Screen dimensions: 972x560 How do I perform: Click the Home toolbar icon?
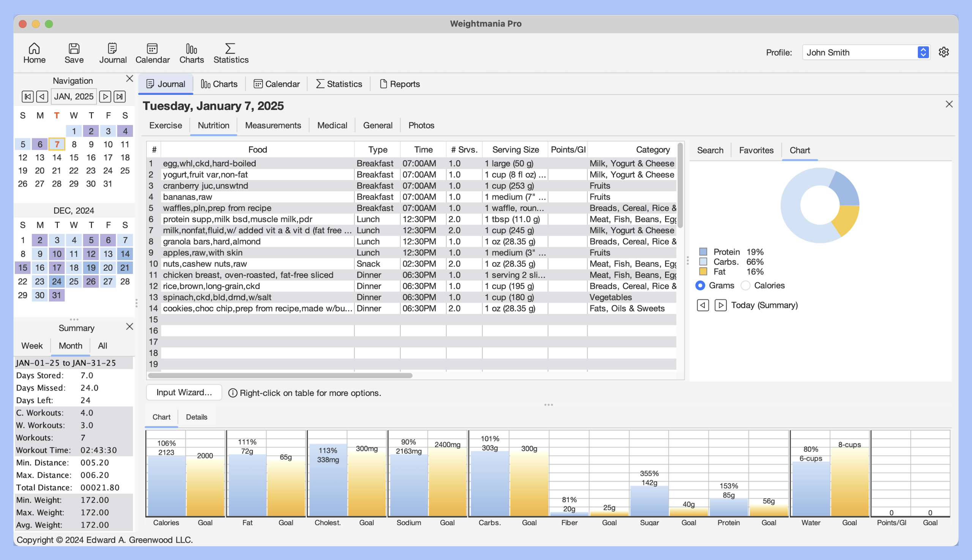pos(34,53)
